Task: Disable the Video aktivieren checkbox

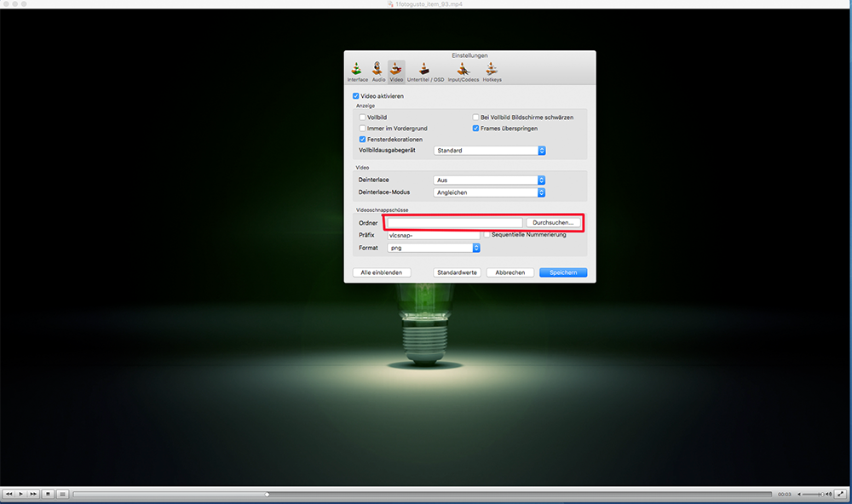Action: 356,96
